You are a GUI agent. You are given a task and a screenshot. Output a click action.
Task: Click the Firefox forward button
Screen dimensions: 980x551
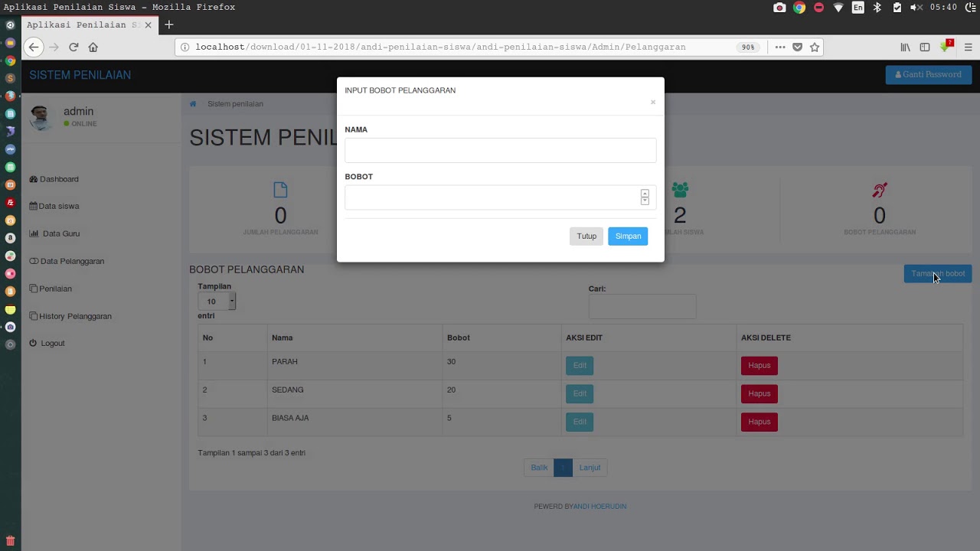(x=54, y=47)
